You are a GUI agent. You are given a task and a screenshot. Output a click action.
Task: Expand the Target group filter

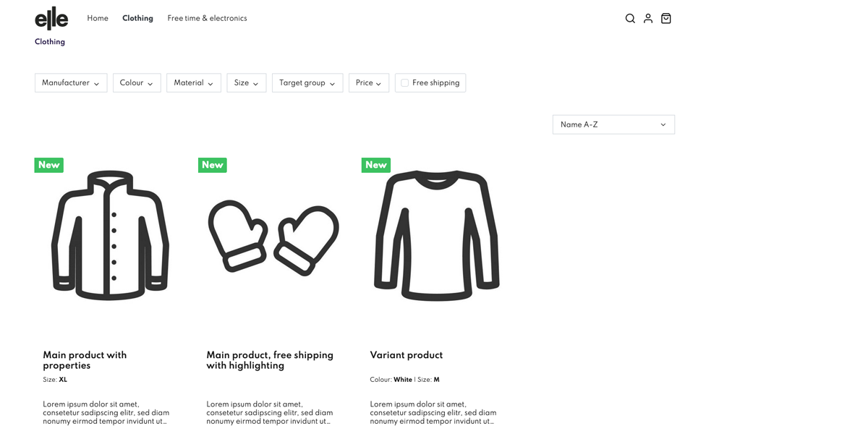point(307,83)
